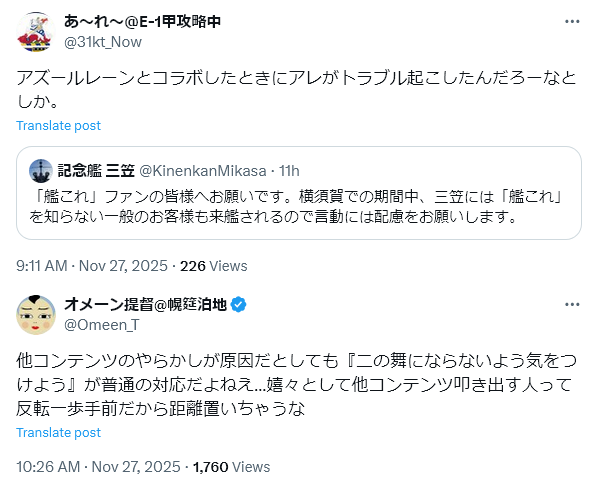
Task: Open more options on the 31kt_Now post
Action: (570, 21)
